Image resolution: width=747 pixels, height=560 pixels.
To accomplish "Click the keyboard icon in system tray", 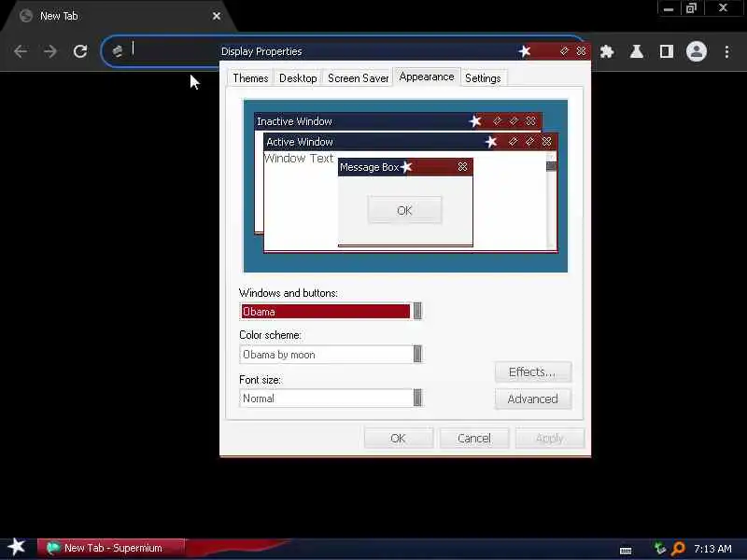I will (x=626, y=551).
